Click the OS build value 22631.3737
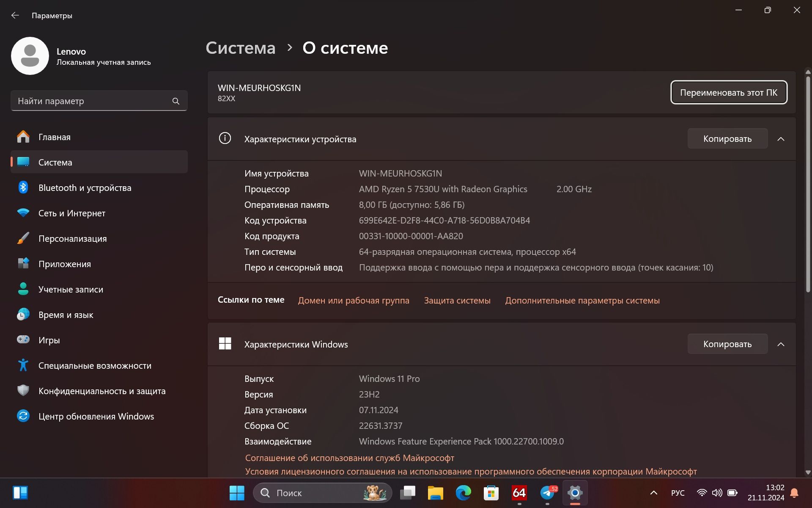812x508 pixels. point(381,426)
